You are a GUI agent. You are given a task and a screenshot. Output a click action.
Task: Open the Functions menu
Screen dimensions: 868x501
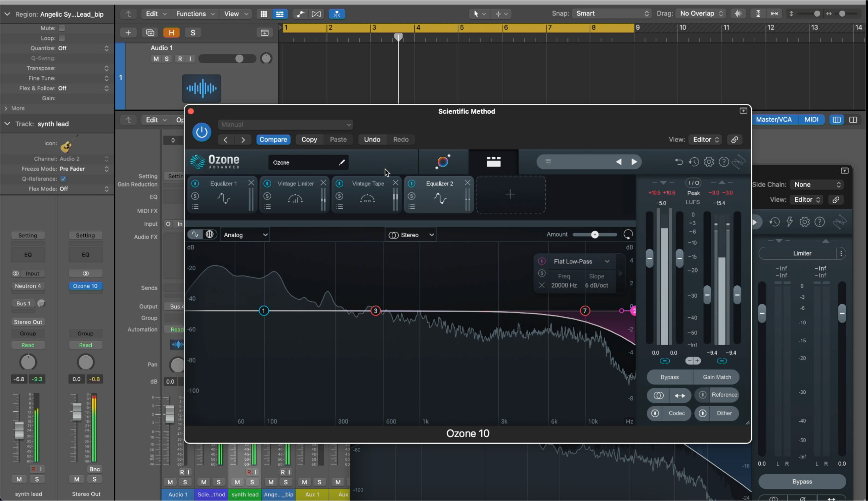[195, 14]
